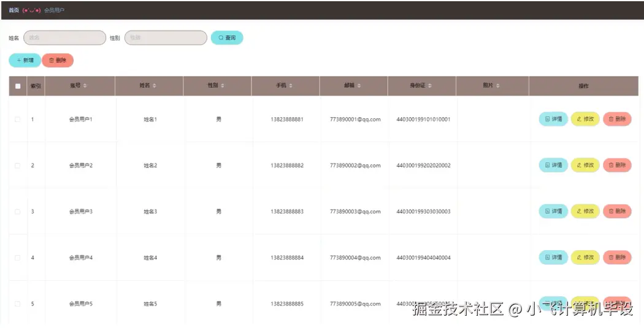Click the 会员用户 breadcrumb item
Screen dimensions: 644x328
point(54,10)
